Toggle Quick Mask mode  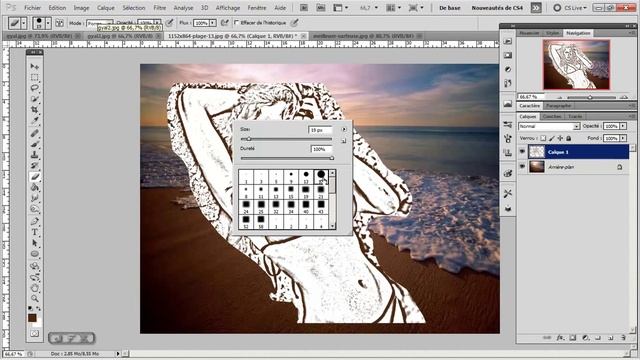click(x=35, y=334)
